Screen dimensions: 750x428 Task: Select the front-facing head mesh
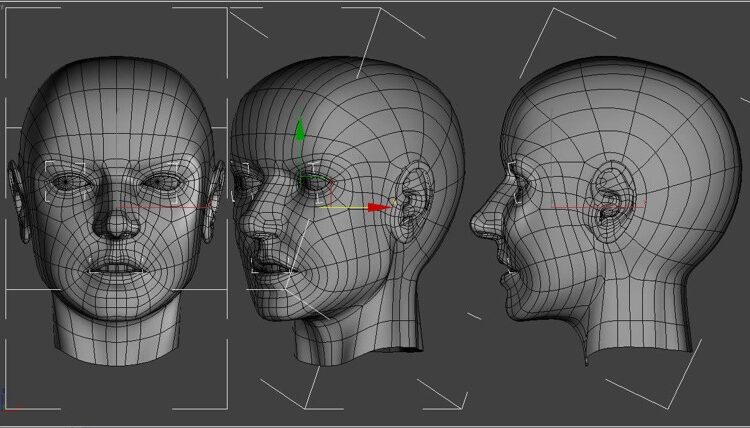(116, 210)
